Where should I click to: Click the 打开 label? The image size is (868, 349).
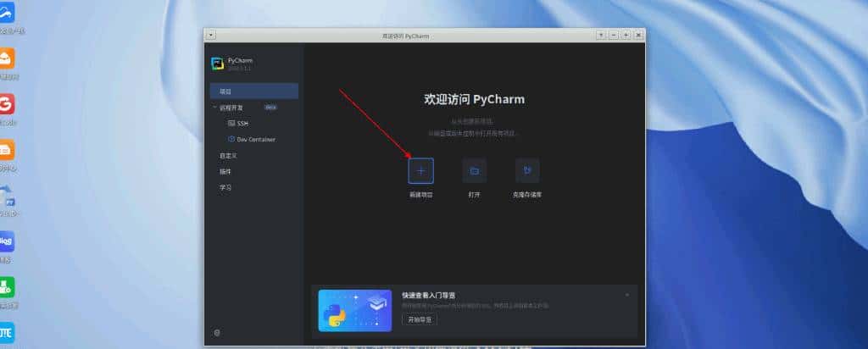coord(475,195)
